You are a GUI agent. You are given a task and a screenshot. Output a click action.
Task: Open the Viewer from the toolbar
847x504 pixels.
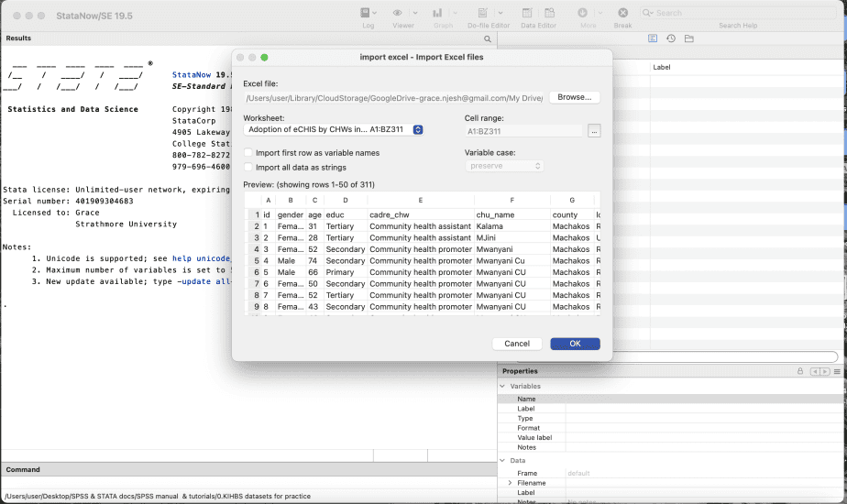pyautogui.click(x=398, y=14)
